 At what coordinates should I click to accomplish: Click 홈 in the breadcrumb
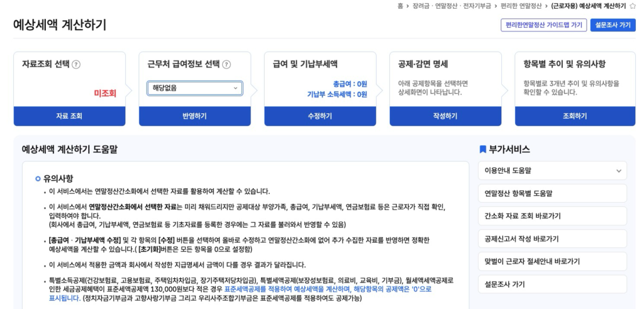pos(400,6)
